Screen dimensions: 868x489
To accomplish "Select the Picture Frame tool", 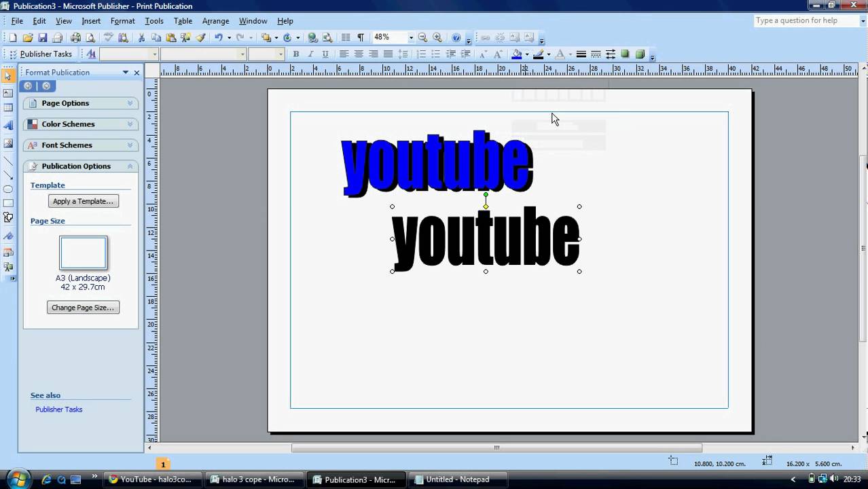I will click(x=8, y=143).
